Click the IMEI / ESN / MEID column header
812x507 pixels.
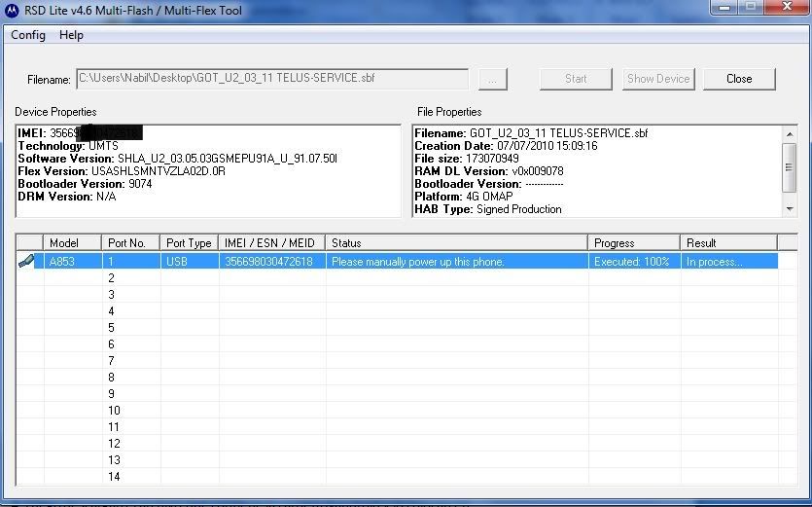272,242
